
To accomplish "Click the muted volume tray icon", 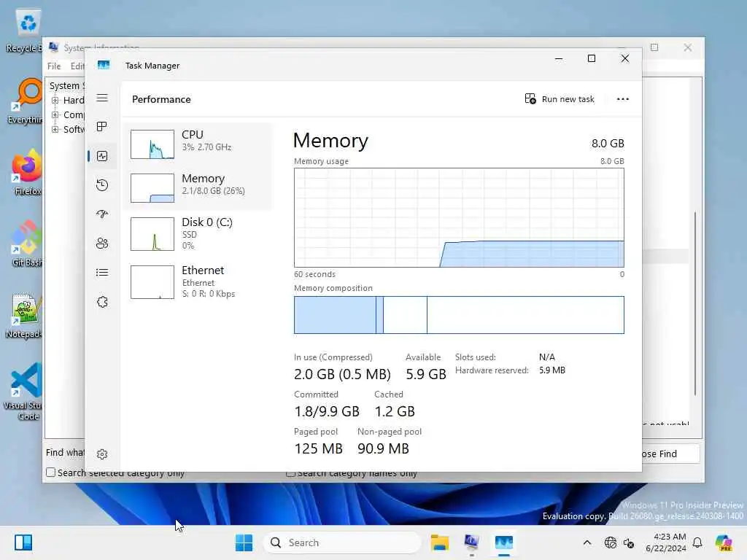I will pyautogui.click(x=629, y=542).
